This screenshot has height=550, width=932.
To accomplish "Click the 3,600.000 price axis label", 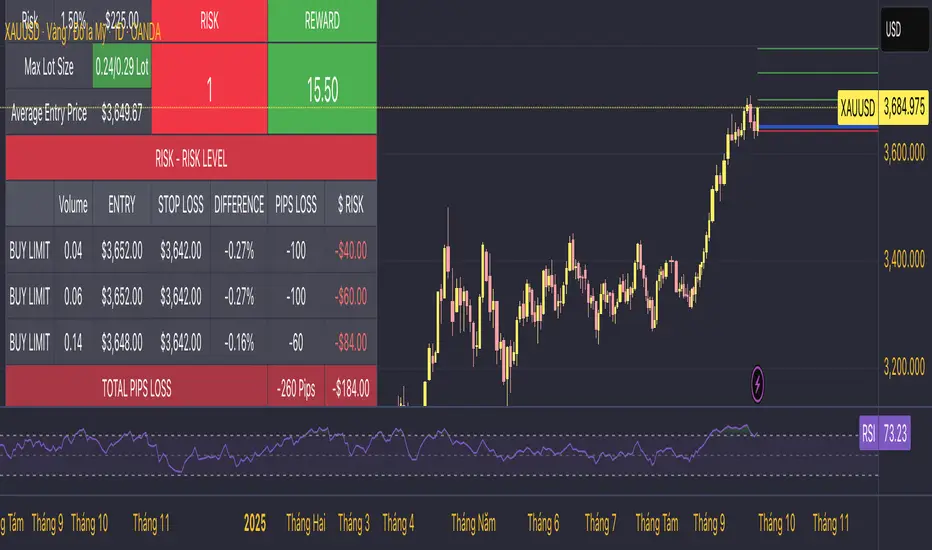I will [904, 153].
